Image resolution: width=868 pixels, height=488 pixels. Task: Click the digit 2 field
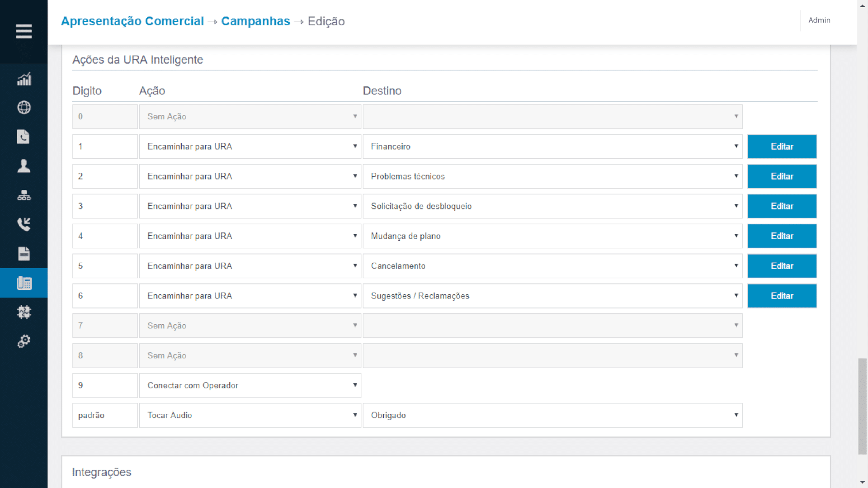pyautogui.click(x=105, y=176)
